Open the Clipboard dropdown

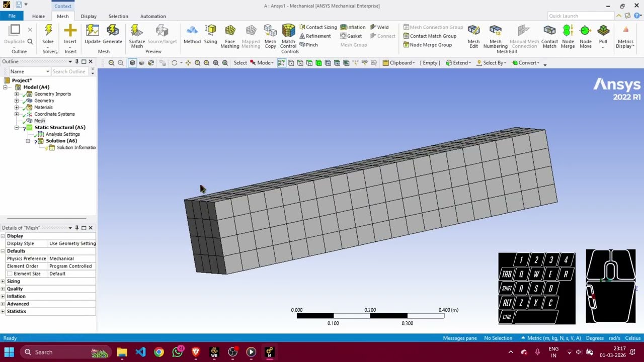[399, 63]
